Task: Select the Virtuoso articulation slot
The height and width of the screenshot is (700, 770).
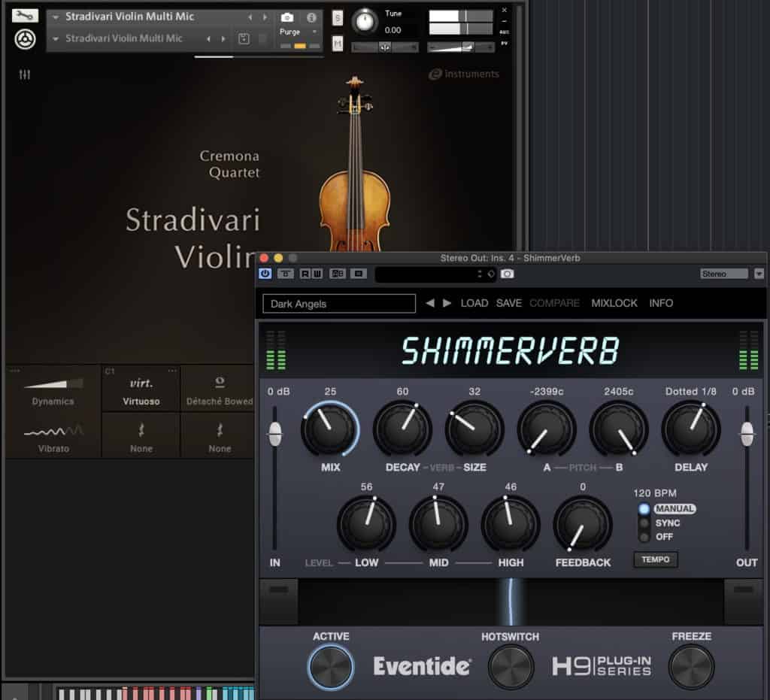Action: click(x=141, y=388)
